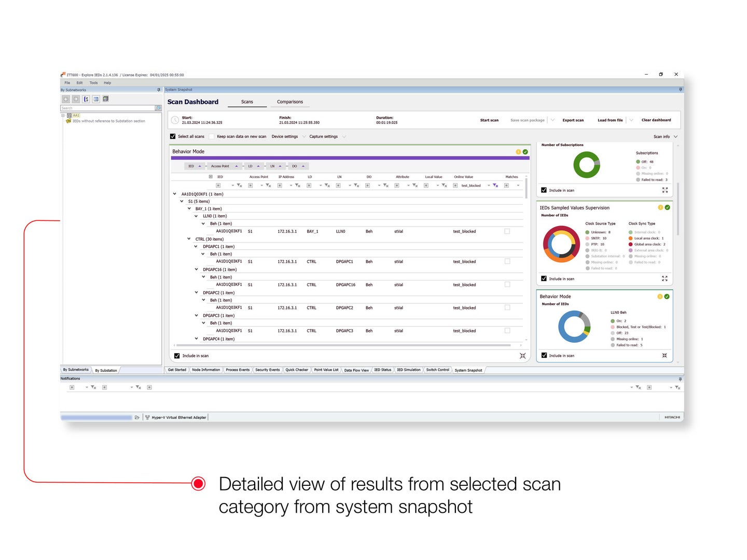Click the Start scan button
Viewport: 747px width, 560px height.
coord(489,120)
